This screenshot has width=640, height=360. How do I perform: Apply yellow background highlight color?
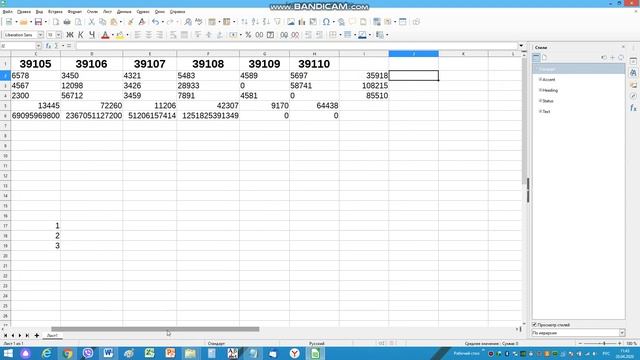pos(120,35)
